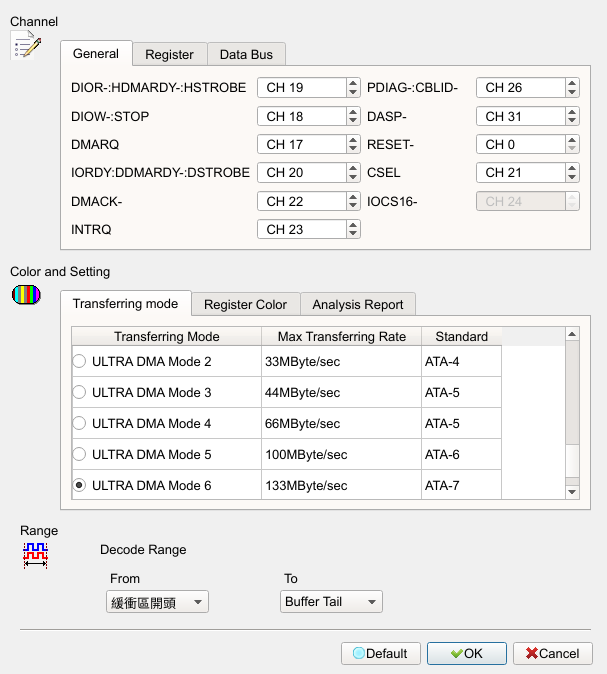The height and width of the screenshot is (674, 607).
Task: Click the CH 22 DMACK- field
Action: 302,201
